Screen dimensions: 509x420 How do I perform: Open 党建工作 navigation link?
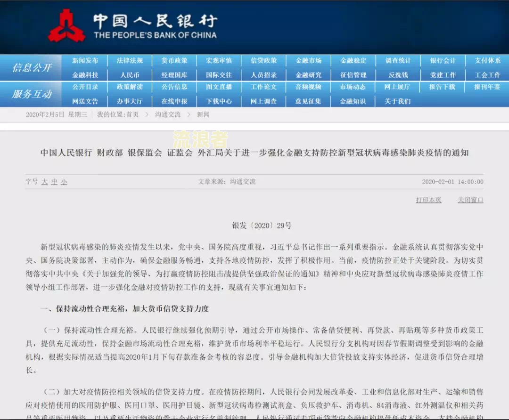pos(443,75)
